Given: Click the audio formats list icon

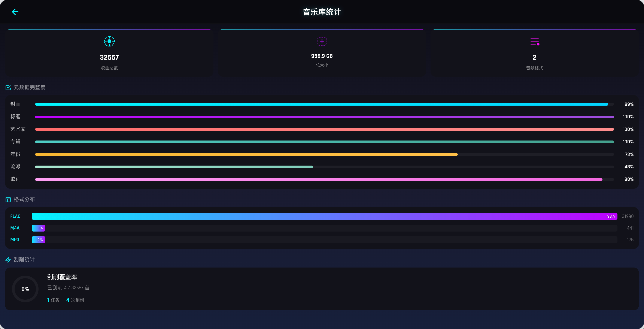Looking at the screenshot, I should (535, 41).
